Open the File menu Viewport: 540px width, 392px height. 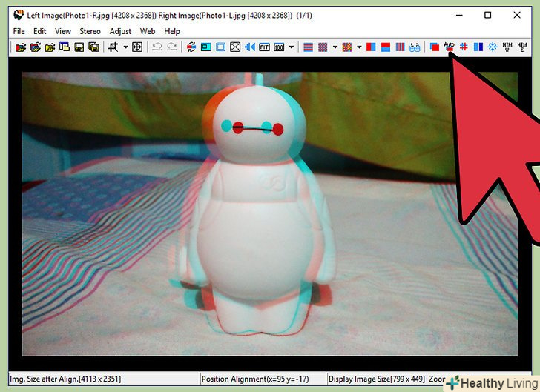(19, 31)
